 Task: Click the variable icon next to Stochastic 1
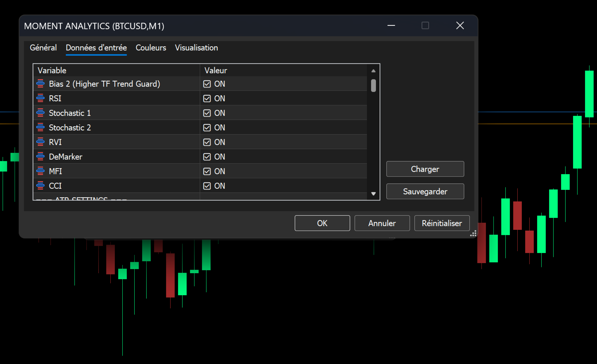pos(40,113)
